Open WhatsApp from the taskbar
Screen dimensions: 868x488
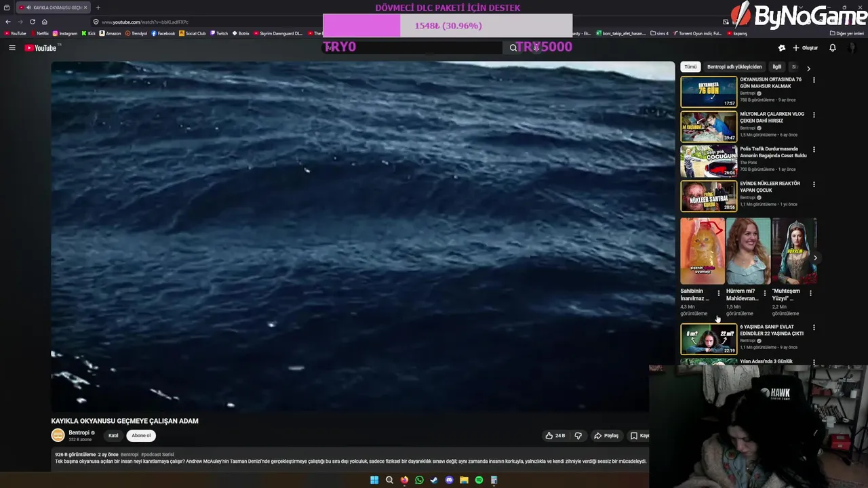419,480
